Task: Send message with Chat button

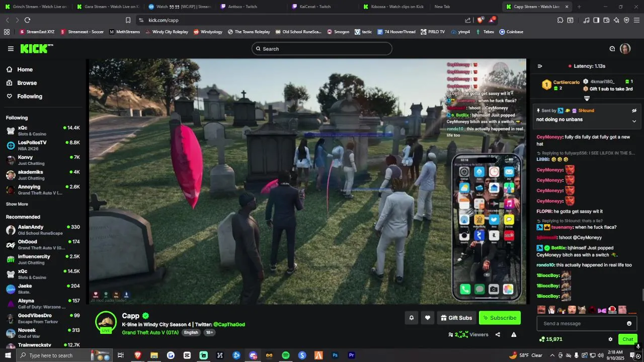Action: [x=627, y=339]
